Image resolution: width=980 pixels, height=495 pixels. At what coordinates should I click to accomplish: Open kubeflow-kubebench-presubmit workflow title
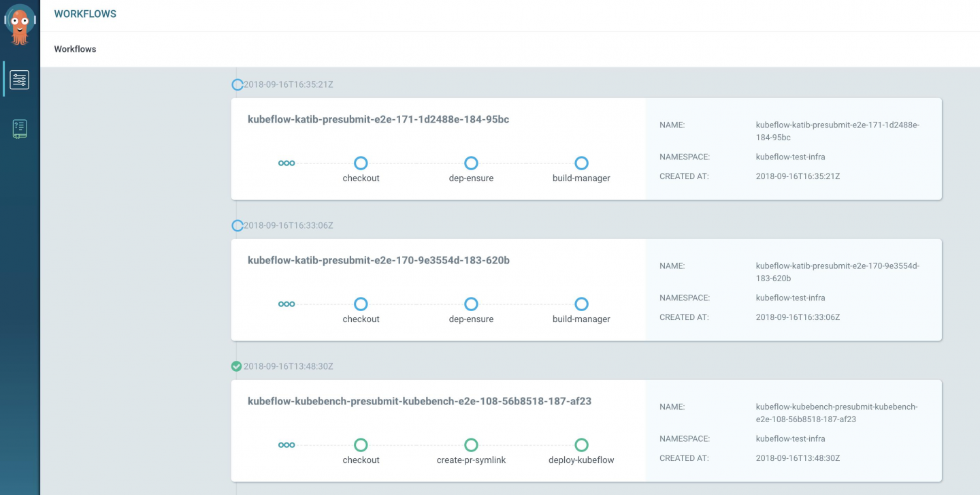point(419,401)
